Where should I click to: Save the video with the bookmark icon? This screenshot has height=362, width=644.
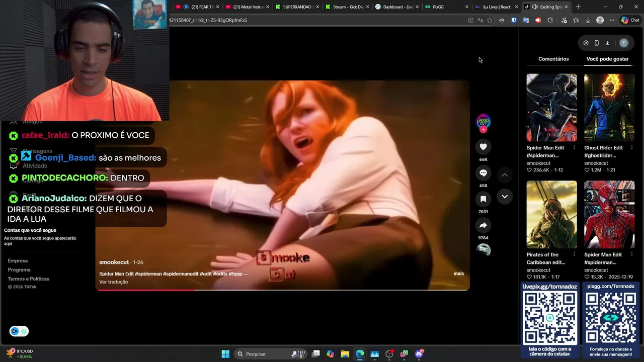(483, 199)
